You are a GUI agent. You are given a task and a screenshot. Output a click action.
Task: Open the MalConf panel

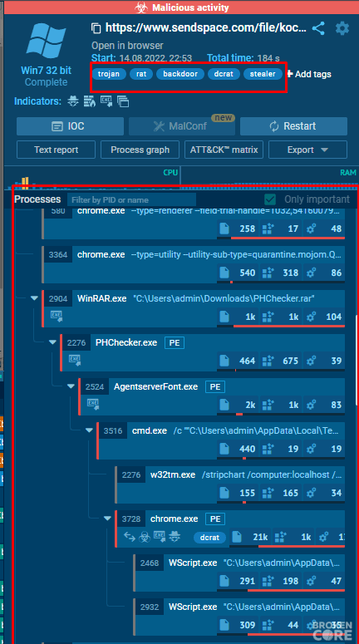click(x=181, y=126)
